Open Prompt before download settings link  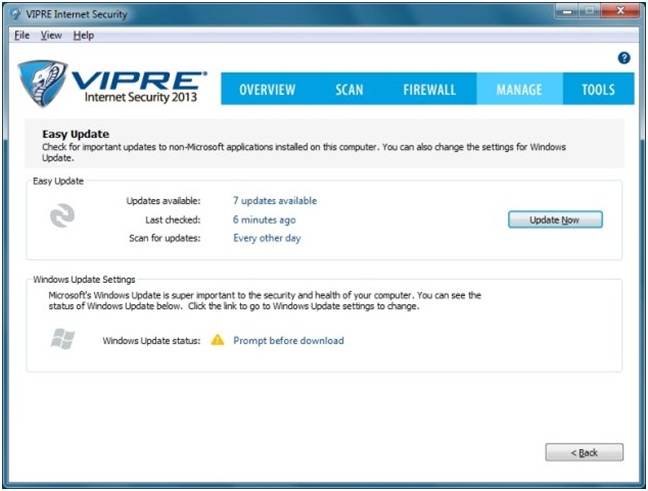[288, 341]
